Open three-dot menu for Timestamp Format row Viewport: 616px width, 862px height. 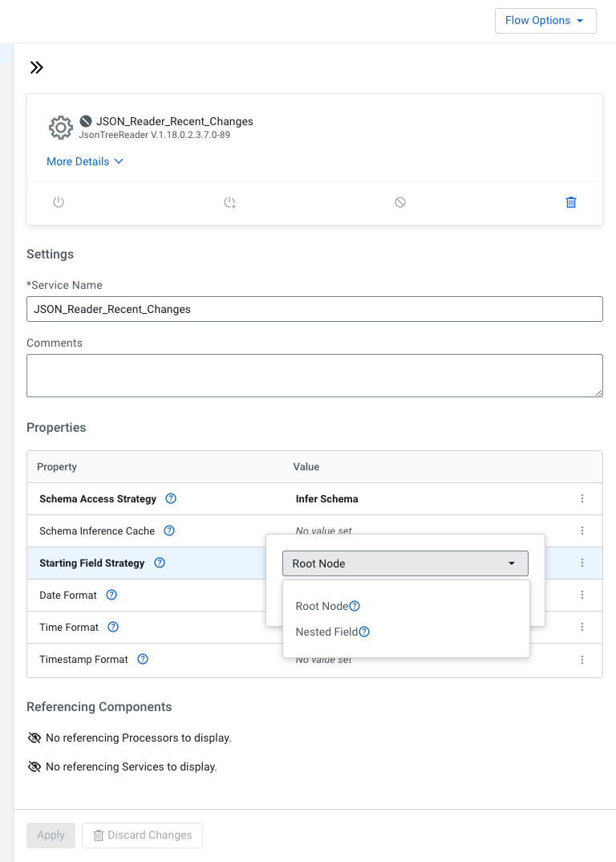click(582, 659)
